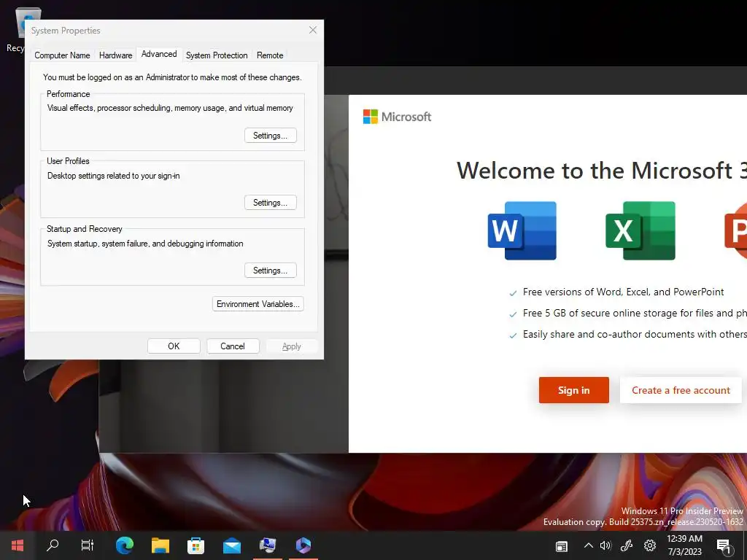Open settings gear in system tray
This screenshot has height=560, width=747.
[x=650, y=545]
